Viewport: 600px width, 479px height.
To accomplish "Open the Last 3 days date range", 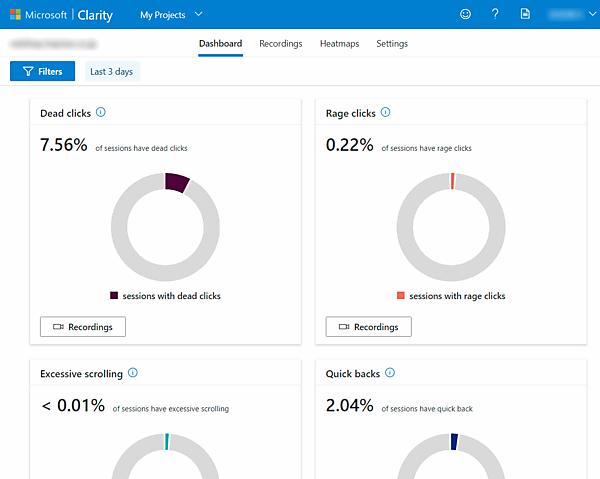I will (111, 71).
